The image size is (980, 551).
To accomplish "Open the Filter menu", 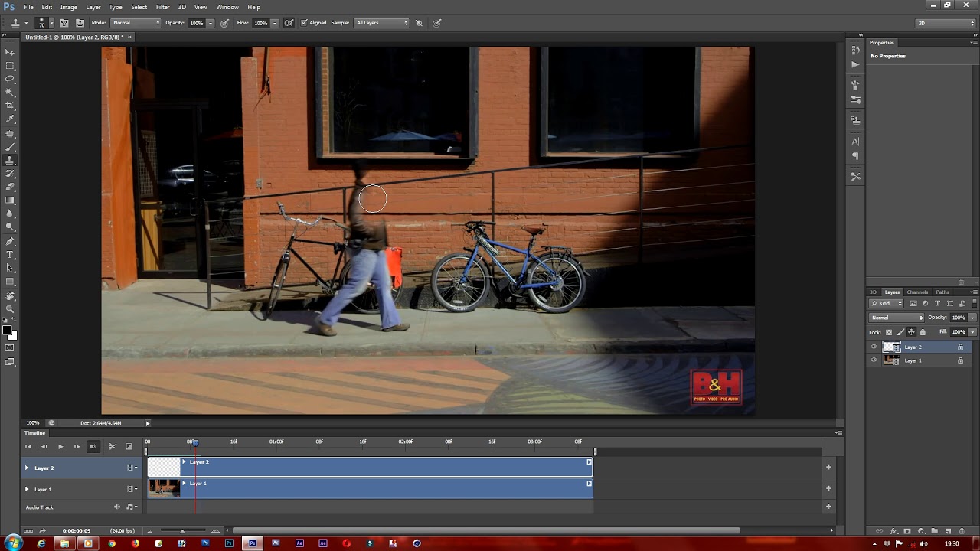I will [x=162, y=7].
